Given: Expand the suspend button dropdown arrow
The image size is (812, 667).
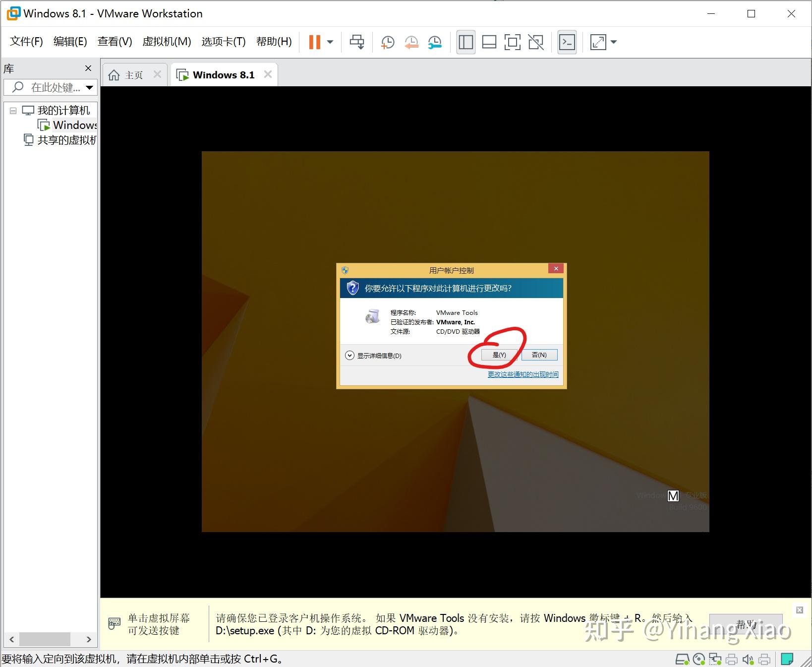Looking at the screenshot, I should (329, 42).
